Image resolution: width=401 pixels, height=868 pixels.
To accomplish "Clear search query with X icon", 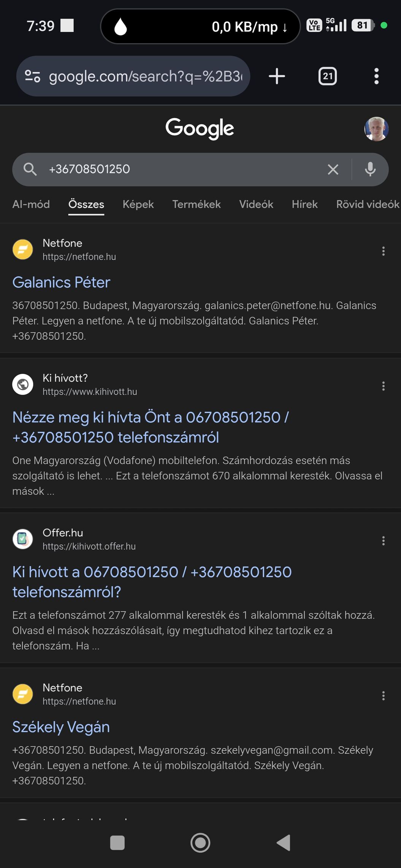I will 333,169.
